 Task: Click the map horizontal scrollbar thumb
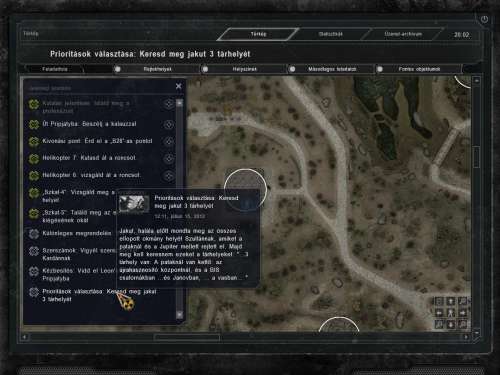pyautogui.click(x=187, y=337)
